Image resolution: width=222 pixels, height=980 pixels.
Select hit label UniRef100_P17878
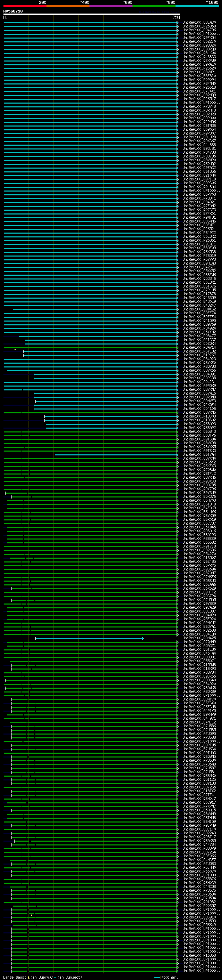[199, 294]
